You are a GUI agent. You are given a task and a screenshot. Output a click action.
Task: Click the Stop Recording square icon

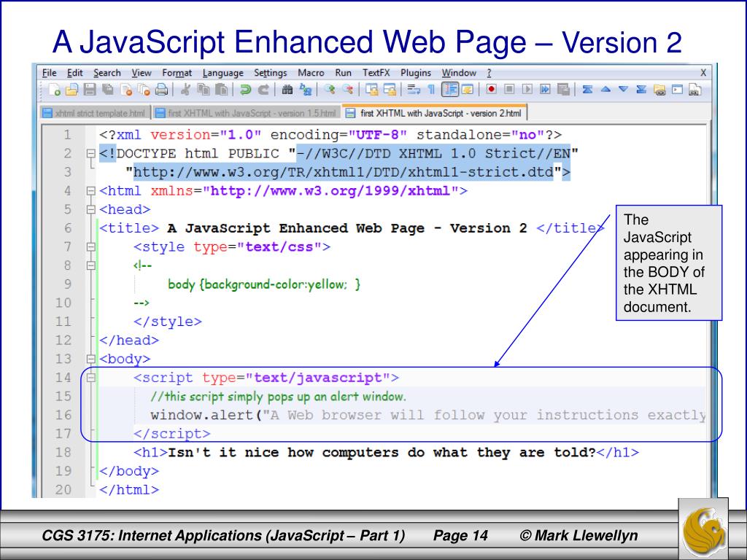coord(509,89)
